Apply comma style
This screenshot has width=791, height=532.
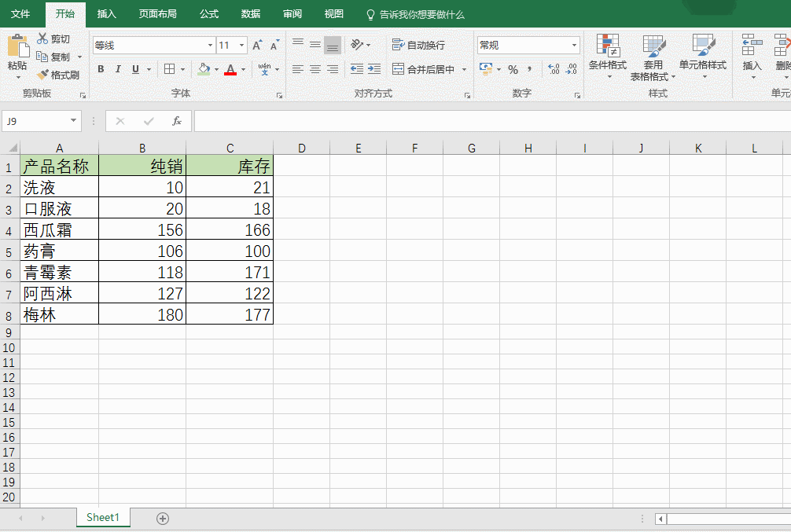529,69
